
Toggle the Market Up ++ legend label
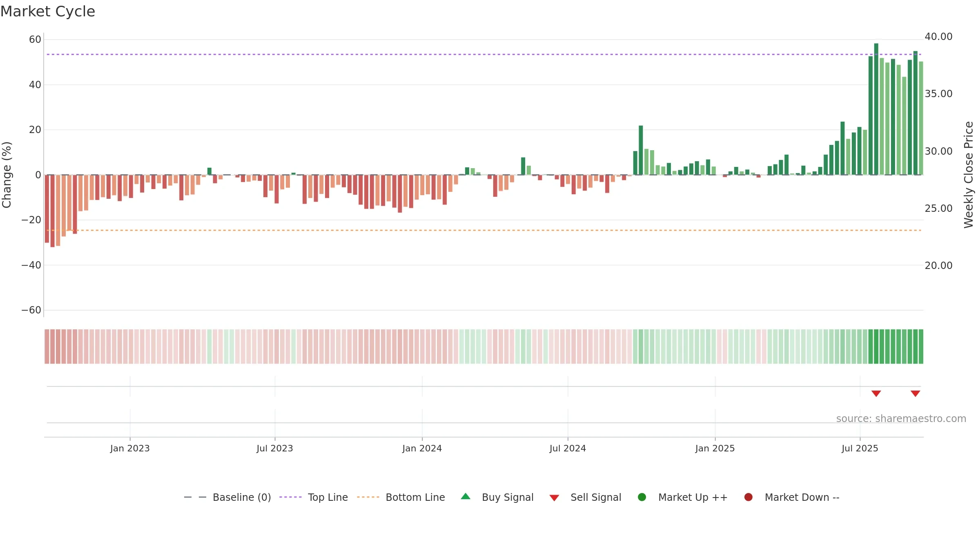coord(693,497)
